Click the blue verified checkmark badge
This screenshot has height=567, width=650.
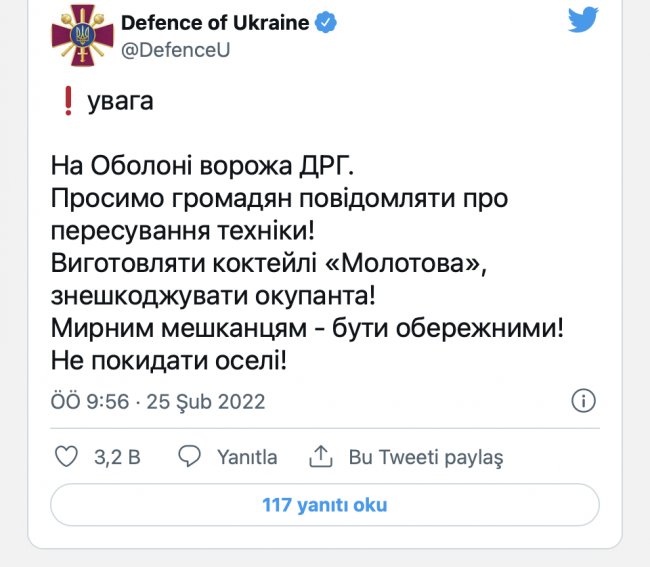coord(326,22)
